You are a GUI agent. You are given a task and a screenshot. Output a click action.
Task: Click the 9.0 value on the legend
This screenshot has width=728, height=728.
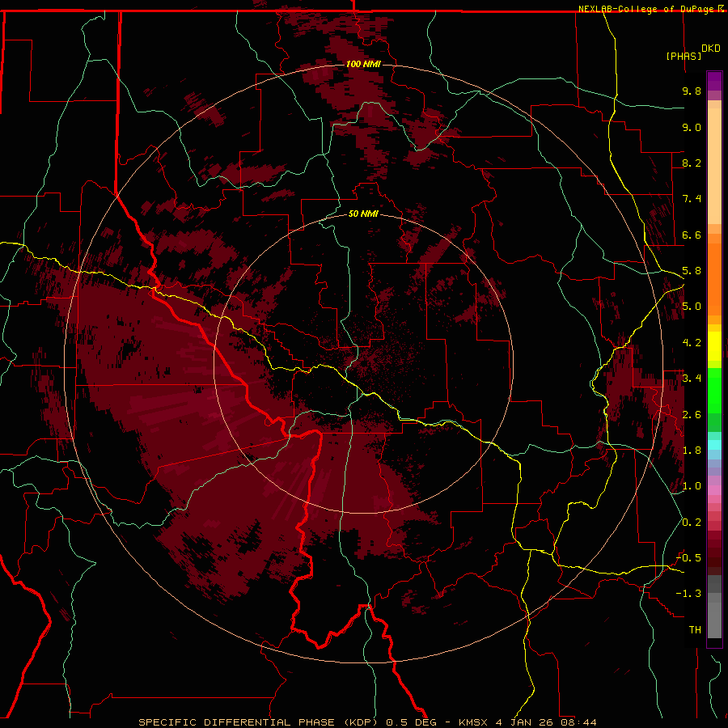692,127
